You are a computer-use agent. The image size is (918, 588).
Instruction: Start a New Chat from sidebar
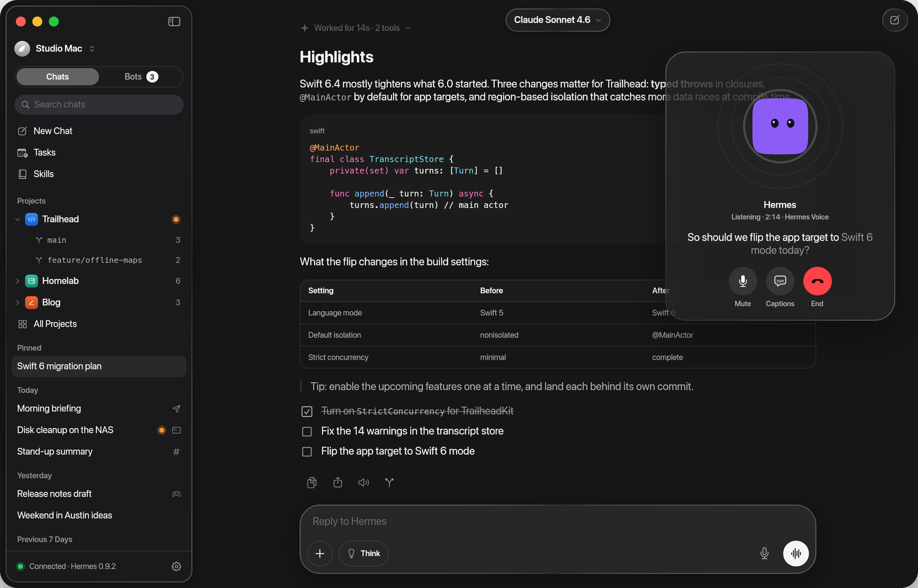point(99,131)
